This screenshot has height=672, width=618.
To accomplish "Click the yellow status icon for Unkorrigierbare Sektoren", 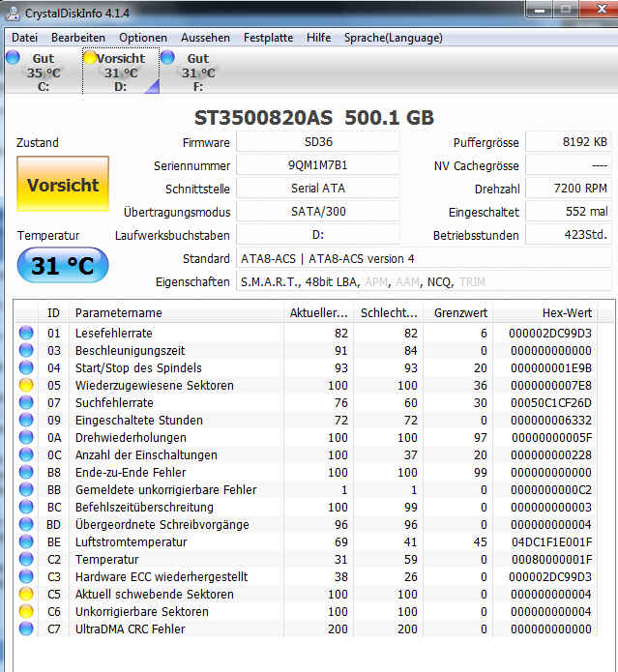I will [26, 612].
